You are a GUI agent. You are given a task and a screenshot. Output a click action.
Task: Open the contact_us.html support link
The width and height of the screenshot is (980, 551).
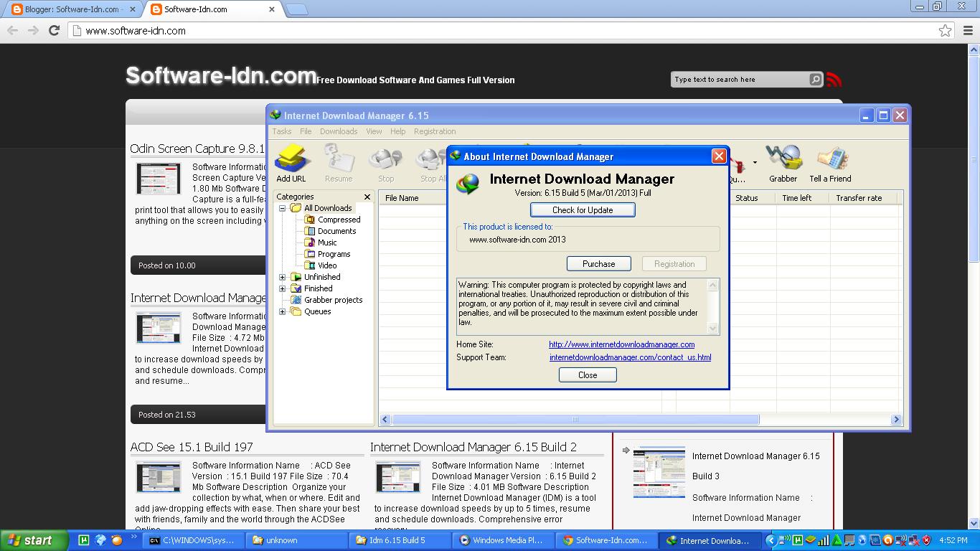point(631,357)
